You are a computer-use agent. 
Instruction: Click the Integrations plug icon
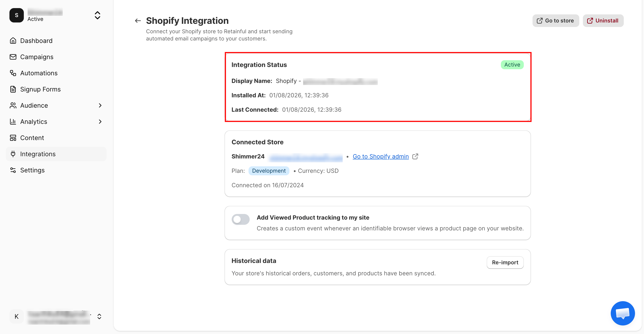click(x=13, y=154)
